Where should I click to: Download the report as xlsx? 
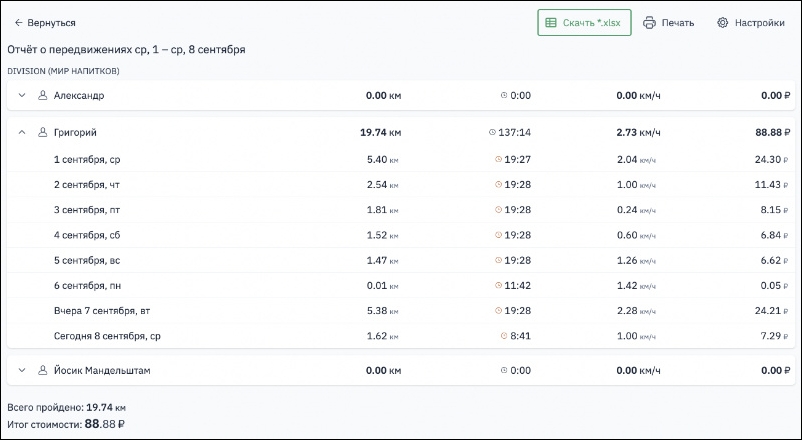tap(584, 23)
